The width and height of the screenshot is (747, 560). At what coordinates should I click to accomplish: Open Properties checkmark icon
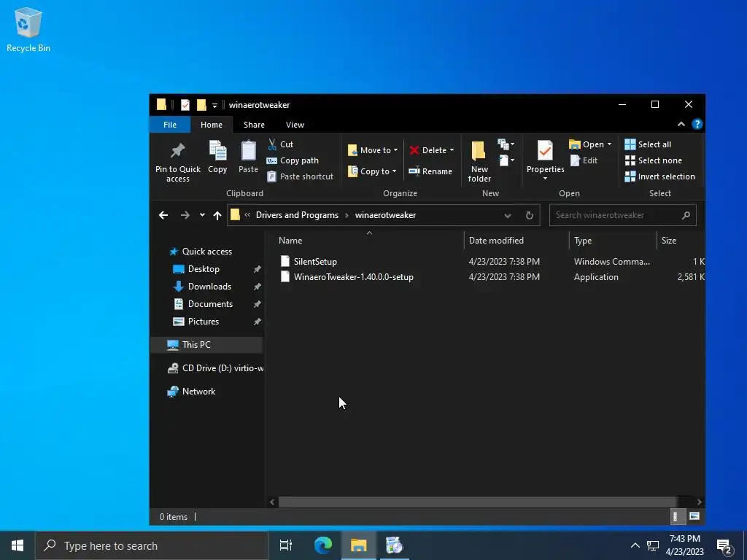(x=545, y=151)
